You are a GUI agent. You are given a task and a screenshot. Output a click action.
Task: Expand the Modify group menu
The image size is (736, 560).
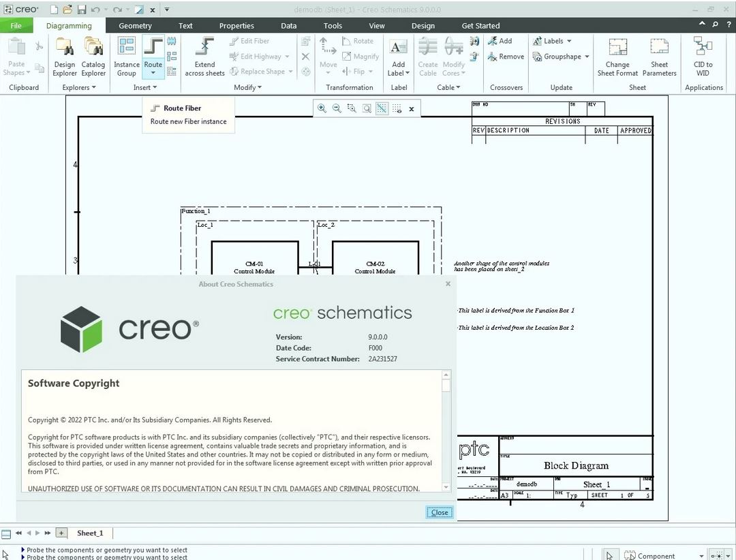click(247, 87)
